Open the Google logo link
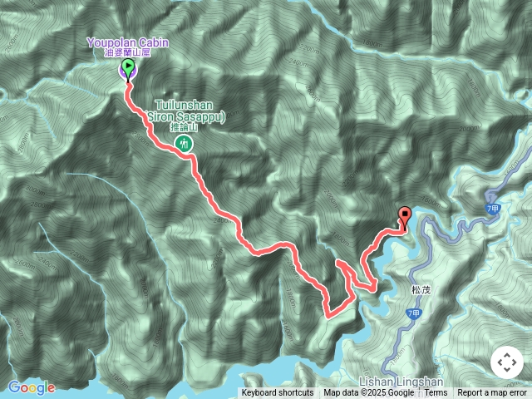Image resolution: width=532 pixels, height=399 pixels. coord(32,388)
